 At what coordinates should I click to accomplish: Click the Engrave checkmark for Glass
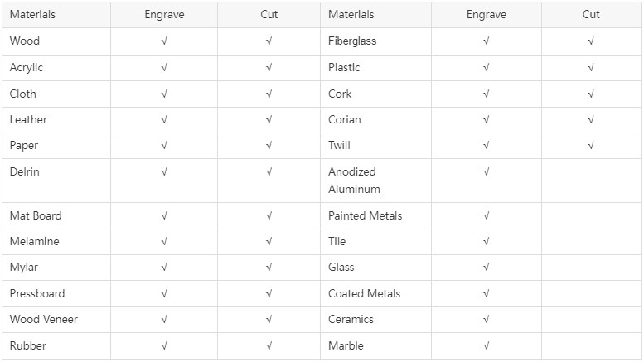point(486,268)
